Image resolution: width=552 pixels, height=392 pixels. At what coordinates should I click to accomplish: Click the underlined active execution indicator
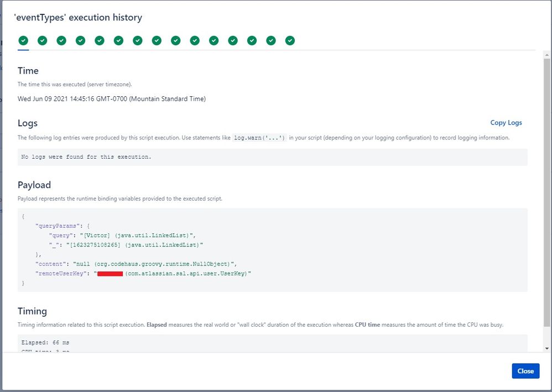(x=23, y=40)
